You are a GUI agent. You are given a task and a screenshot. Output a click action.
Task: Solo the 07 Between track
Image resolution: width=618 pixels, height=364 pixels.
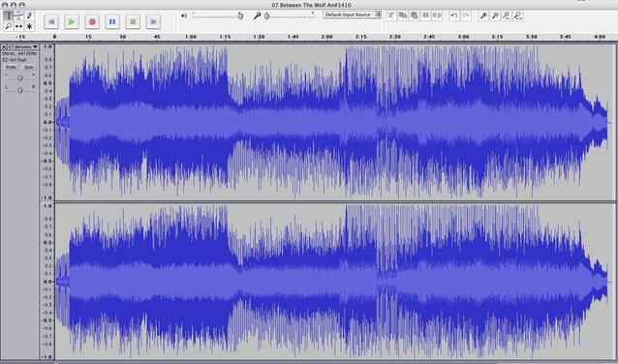tap(28, 68)
